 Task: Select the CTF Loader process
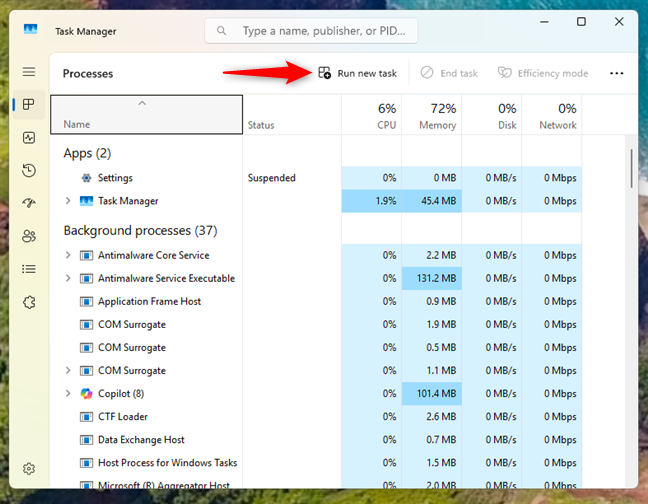[x=124, y=416]
